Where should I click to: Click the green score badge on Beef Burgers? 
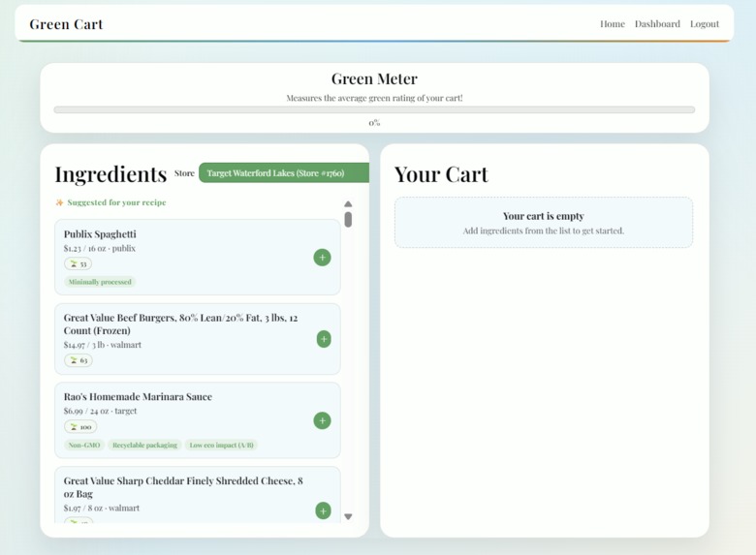click(79, 360)
